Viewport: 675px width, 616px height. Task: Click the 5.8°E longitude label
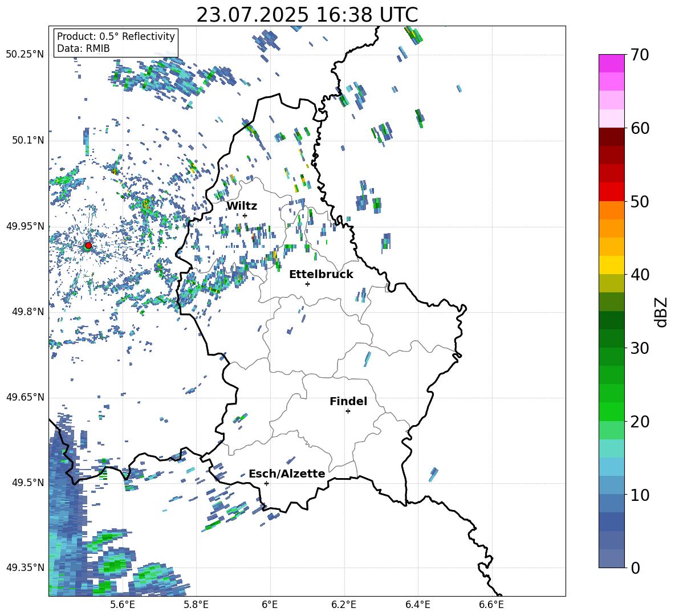pos(196,605)
